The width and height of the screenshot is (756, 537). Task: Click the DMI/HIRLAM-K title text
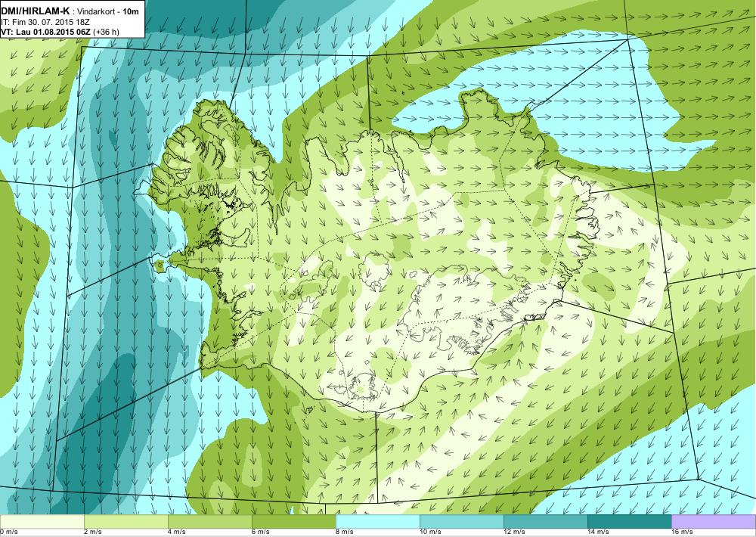(x=36, y=11)
